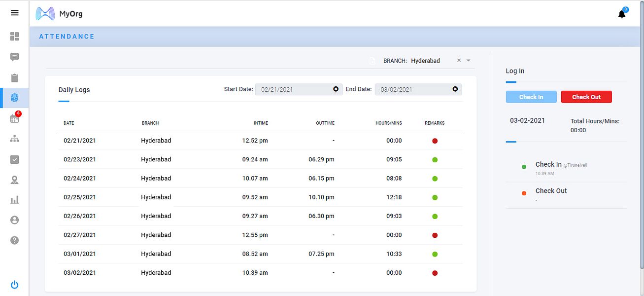Select the 02/26/2021 date cell
644x296 pixels.
tap(80, 216)
